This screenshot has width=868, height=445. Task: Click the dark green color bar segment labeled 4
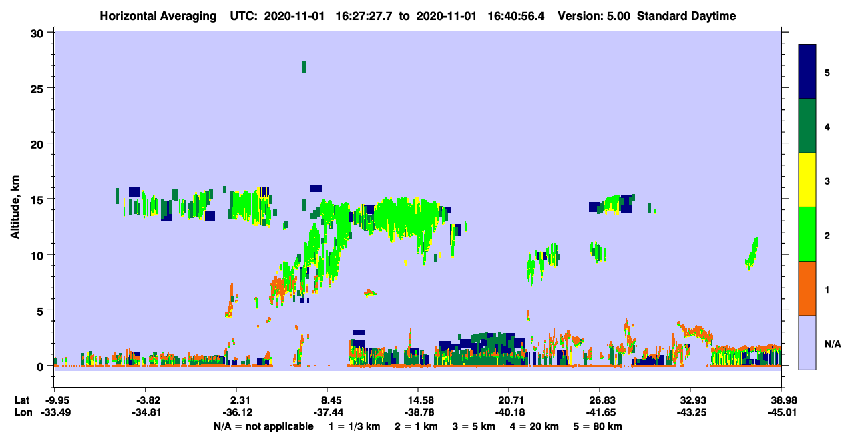coord(808,126)
